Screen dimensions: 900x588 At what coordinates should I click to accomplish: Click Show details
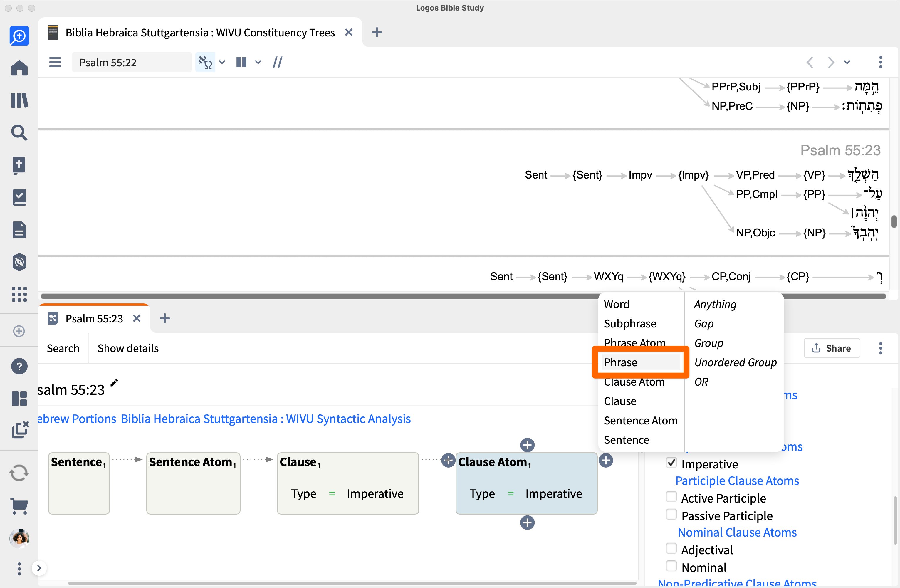[x=128, y=348]
